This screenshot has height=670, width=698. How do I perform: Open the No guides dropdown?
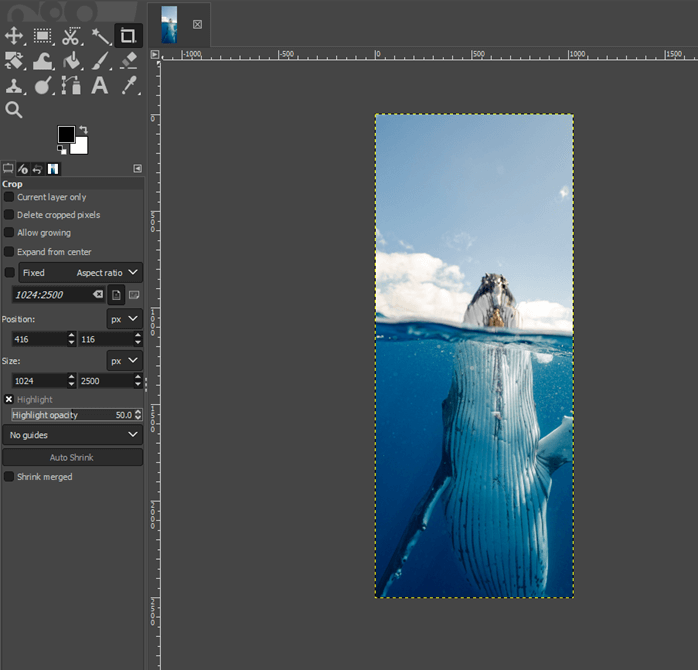tap(73, 435)
